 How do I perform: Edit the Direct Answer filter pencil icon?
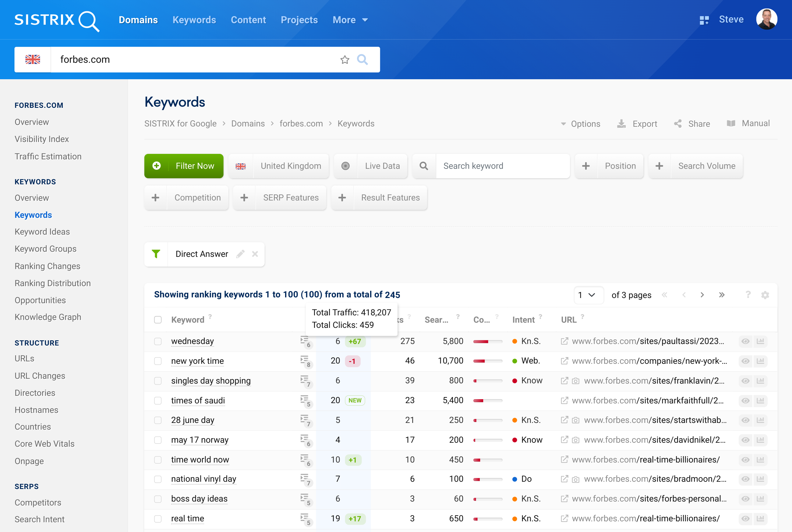pos(240,254)
